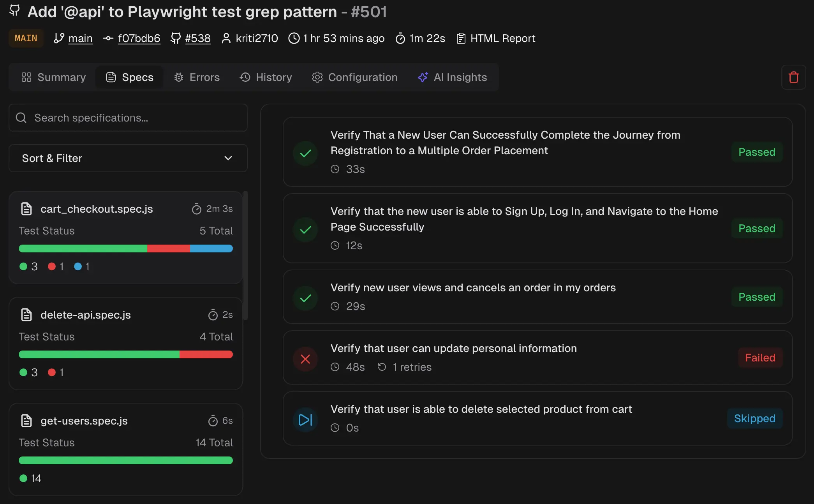Click the Sort & Filter chevron arrow
The image size is (814, 504).
228,158
